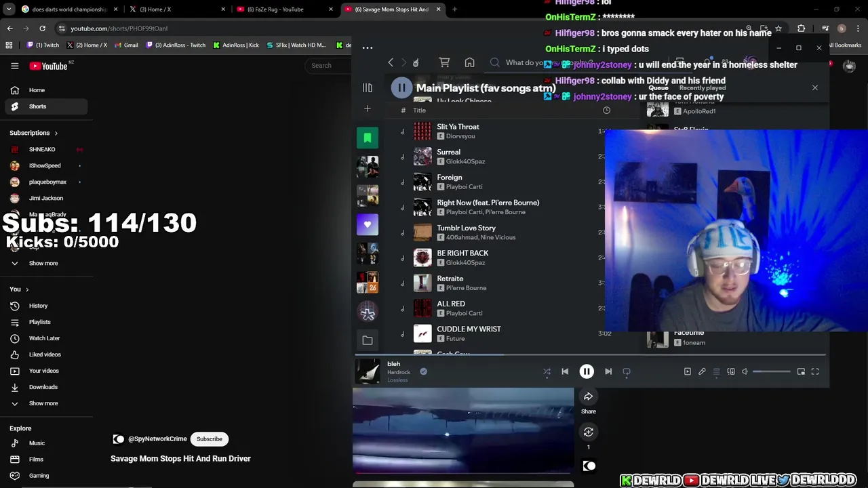Expand You section Show more
Screen dimensions: 868x488
click(x=45, y=403)
